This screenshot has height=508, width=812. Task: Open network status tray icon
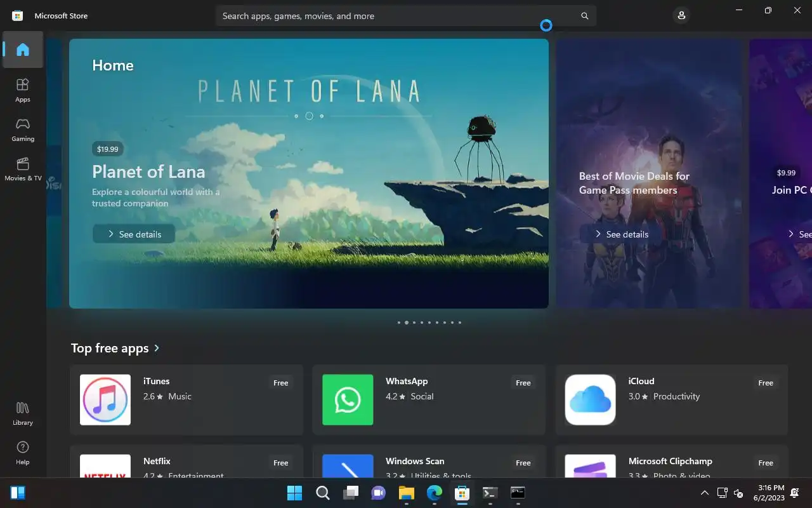click(x=722, y=493)
